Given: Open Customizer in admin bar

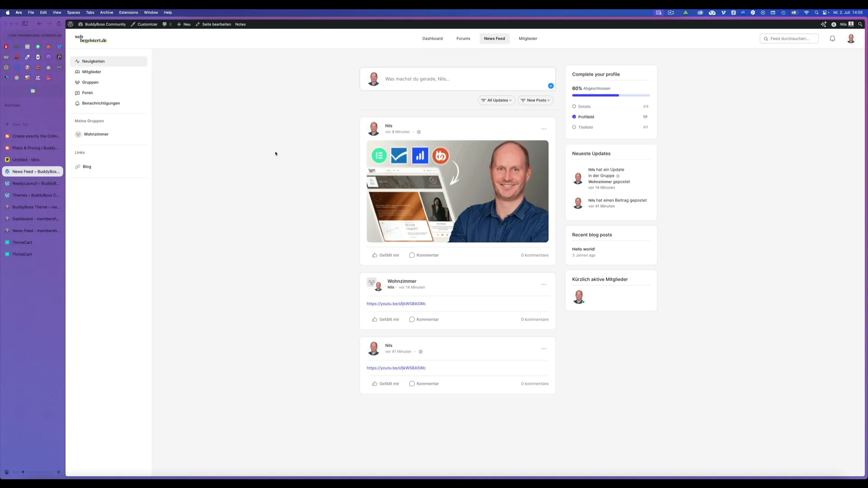Looking at the screenshot, I should pos(144,24).
